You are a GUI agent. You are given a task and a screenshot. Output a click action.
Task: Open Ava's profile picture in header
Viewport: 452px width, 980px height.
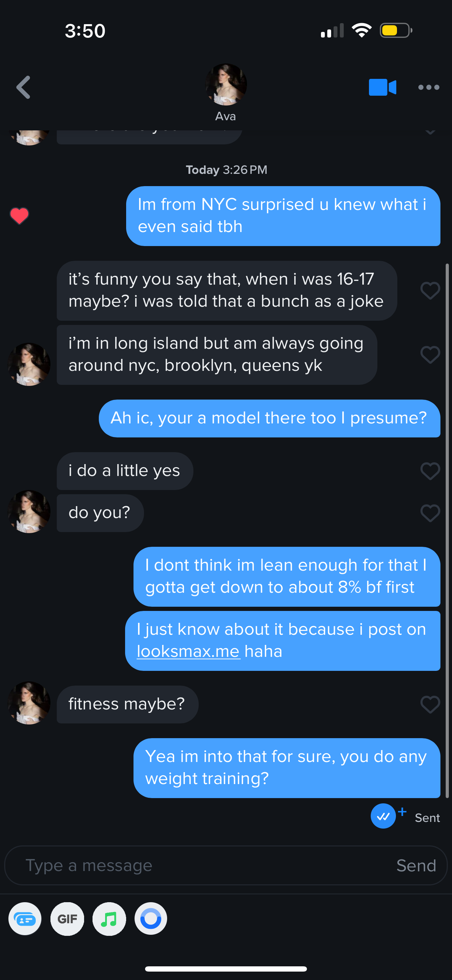pyautogui.click(x=226, y=84)
